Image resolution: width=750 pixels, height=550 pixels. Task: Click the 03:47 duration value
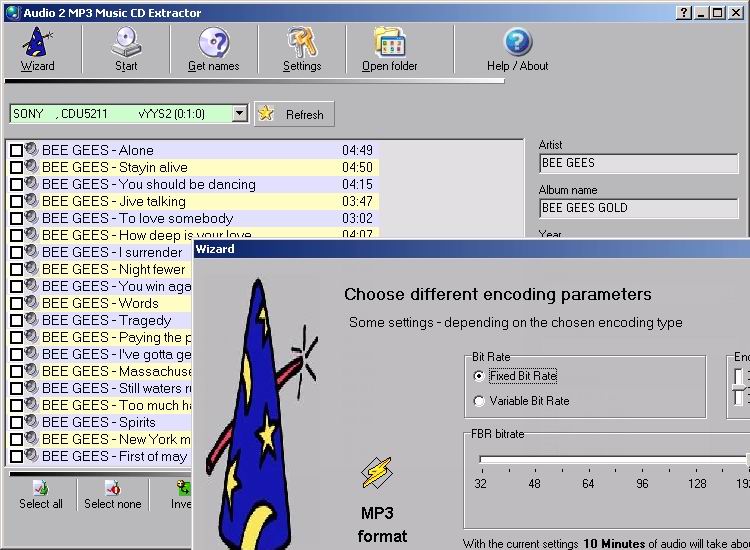coord(357,201)
